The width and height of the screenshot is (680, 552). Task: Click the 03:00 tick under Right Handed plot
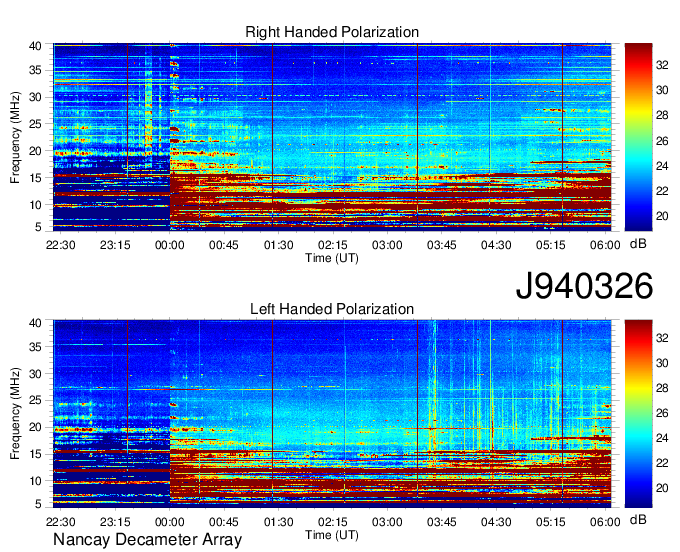[387, 245]
